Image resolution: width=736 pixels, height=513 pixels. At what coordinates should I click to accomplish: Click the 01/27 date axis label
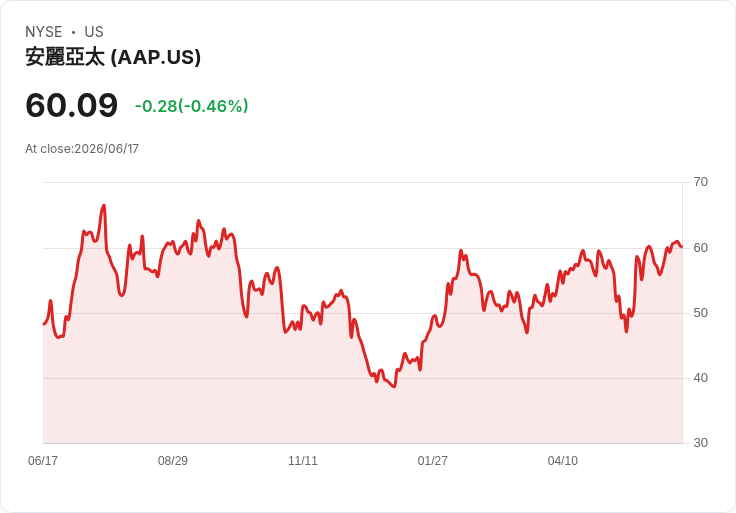click(x=432, y=460)
